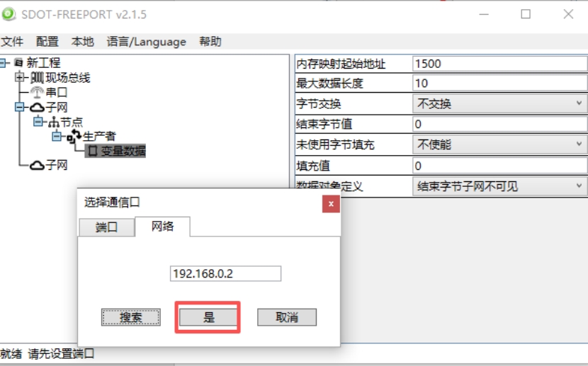
Task: Click the 填充值 value field
Action: pyautogui.click(x=500, y=166)
